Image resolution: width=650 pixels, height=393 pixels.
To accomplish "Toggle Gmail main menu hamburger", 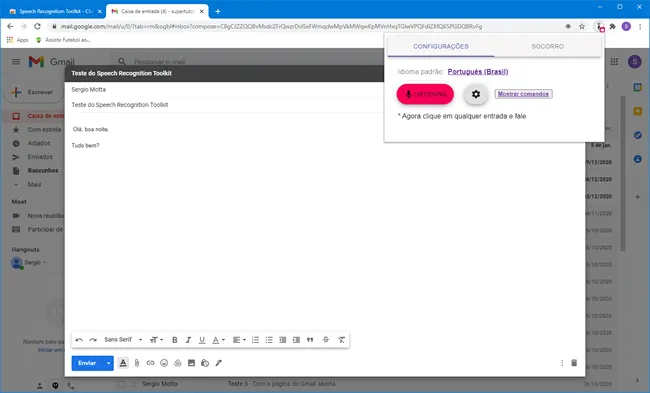I will coord(16,62).
